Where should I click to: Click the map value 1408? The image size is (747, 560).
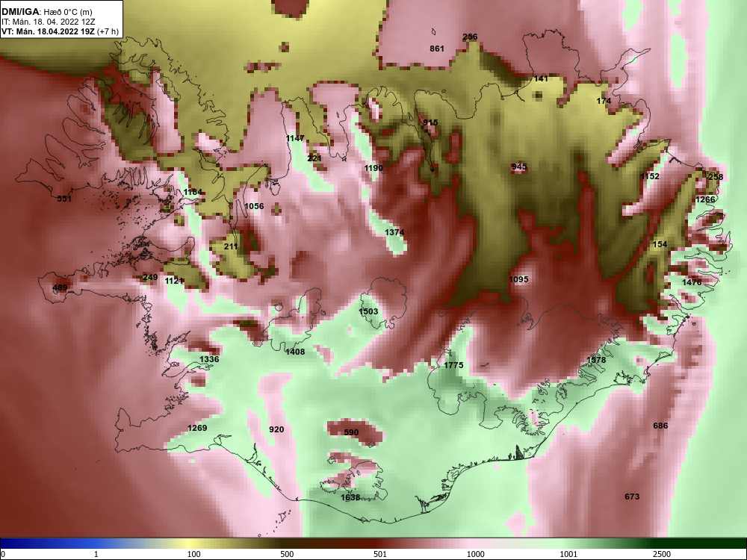click(x=295, y=352)
